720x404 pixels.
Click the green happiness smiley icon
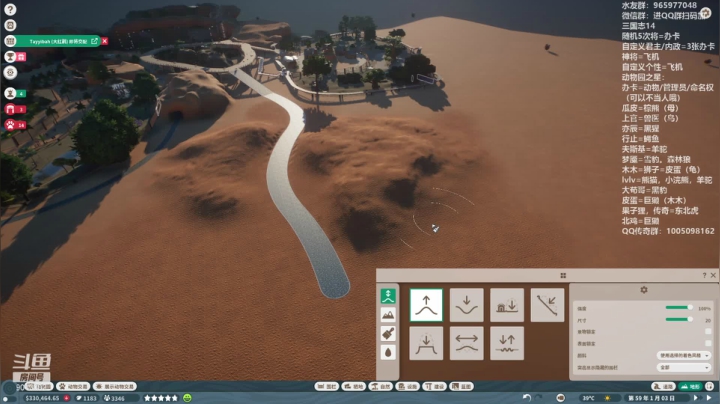187,398
